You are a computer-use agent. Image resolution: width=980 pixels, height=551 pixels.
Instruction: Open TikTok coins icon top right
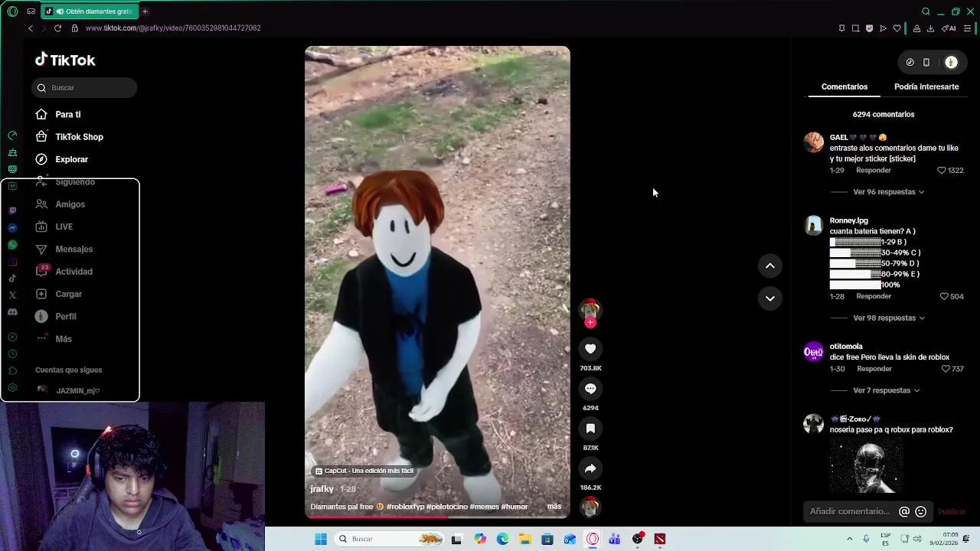coord(910,63)
